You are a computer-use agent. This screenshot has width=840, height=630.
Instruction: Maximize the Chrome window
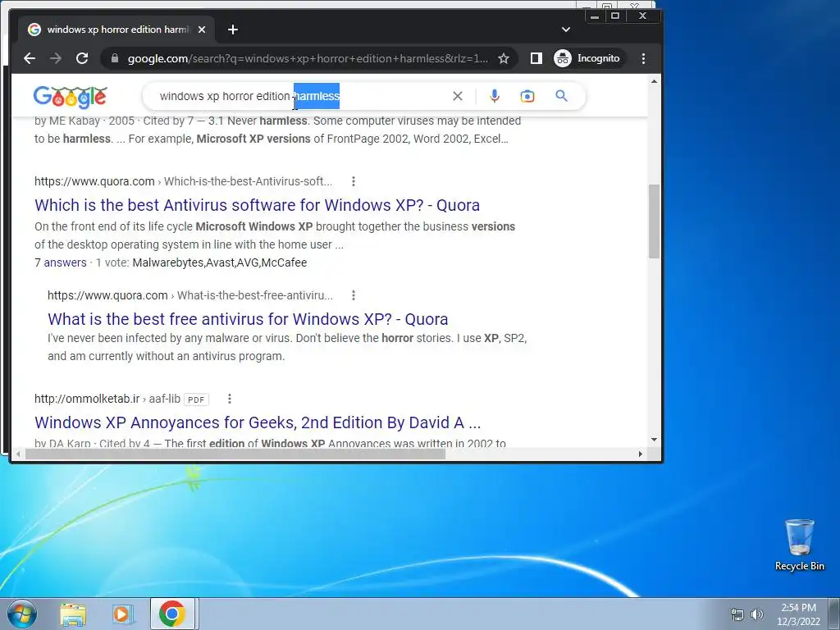tap(615, 16)
